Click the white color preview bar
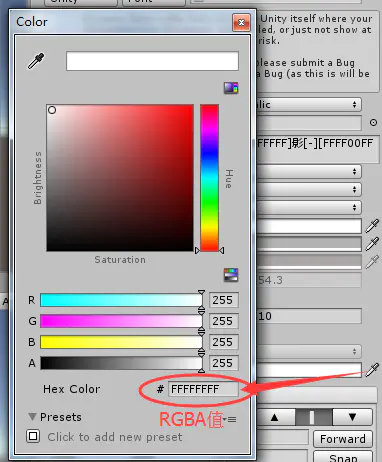This screenshot has width=382, height=462. pos(152,61)
